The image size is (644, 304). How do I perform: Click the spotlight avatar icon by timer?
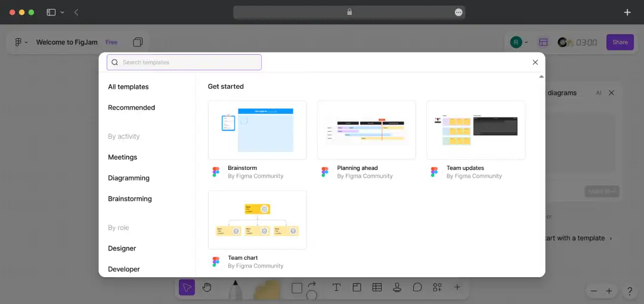562,42
